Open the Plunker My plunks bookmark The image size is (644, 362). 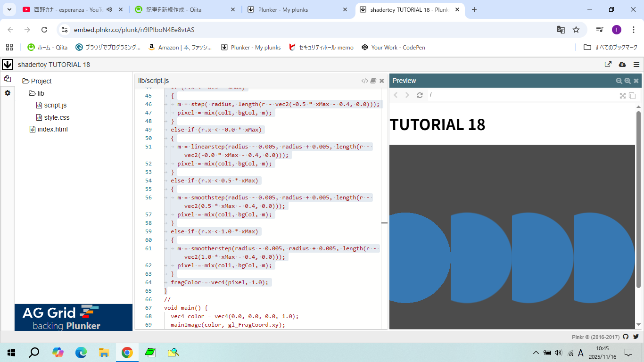click(251, 47)
